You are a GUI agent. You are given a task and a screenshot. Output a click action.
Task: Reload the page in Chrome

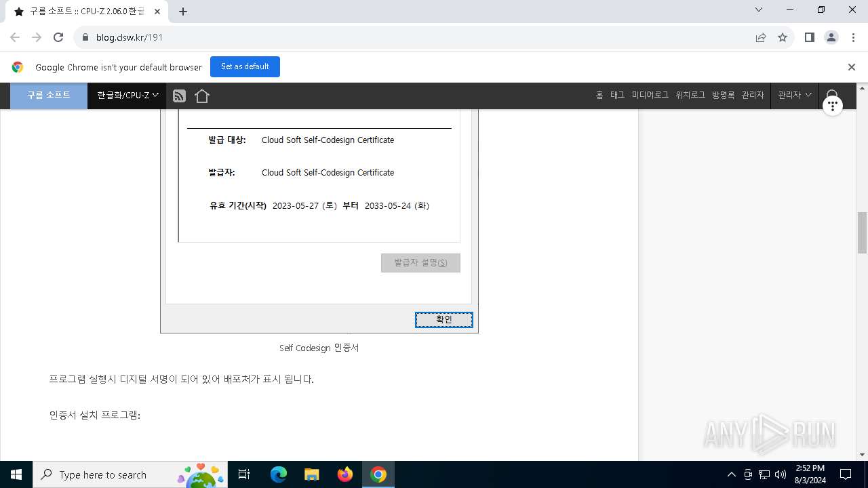tap(58, 37)
